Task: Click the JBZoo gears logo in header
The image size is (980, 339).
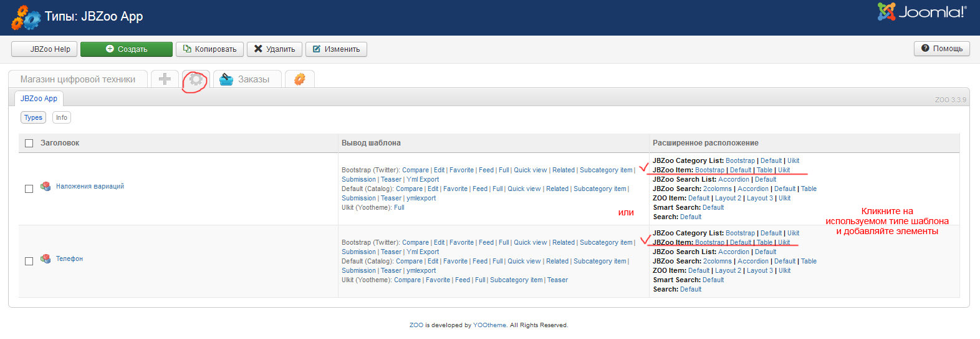Action: point(26,17)
